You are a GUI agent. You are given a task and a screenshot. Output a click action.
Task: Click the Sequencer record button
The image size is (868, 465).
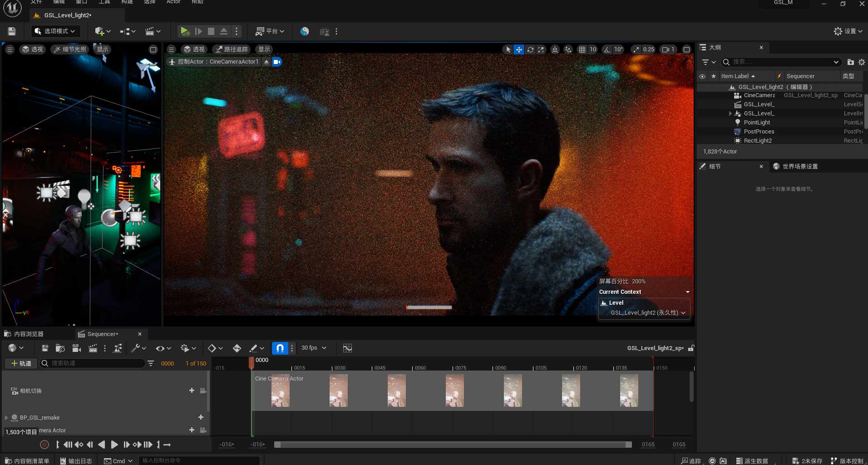coord(44,445)
